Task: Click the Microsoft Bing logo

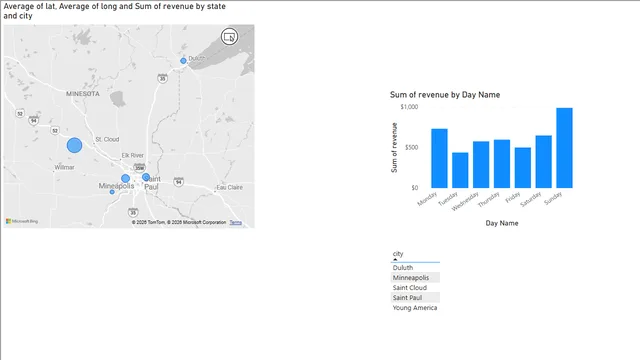Action: [22, 221]
